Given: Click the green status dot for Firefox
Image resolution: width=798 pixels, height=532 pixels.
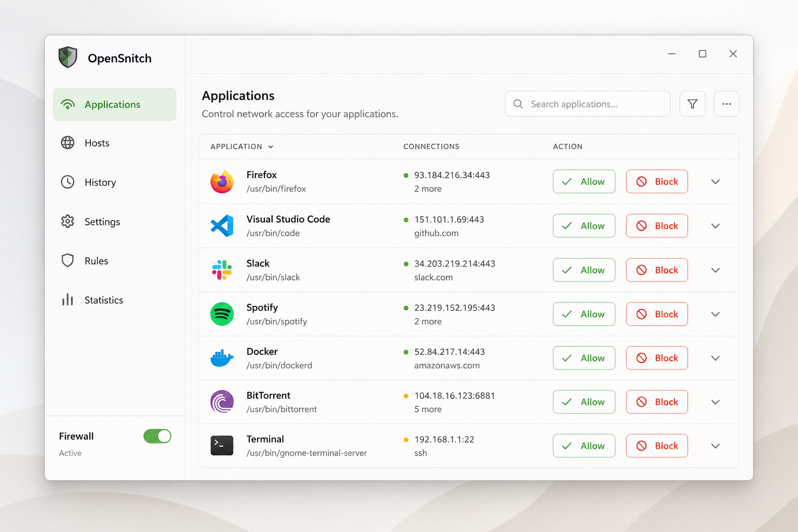Looking at the screenshot, I should point(406,175).
